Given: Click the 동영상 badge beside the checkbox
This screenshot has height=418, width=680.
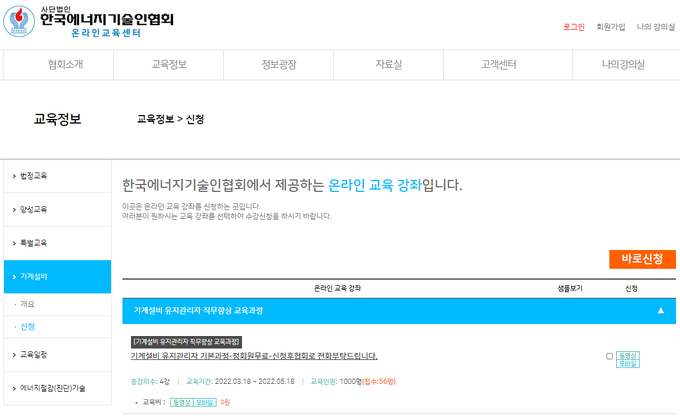Looking at the screenshot, I should point(628,356).
